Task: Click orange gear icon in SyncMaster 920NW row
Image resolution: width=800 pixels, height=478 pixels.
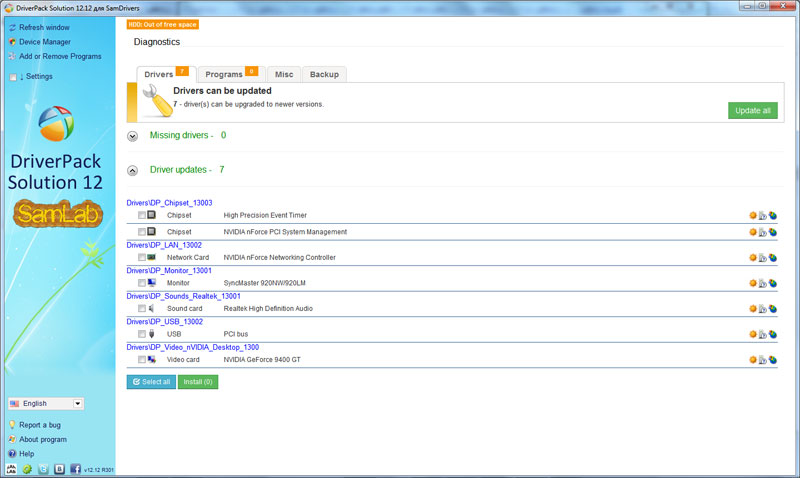Action: (x=753, y=283)
